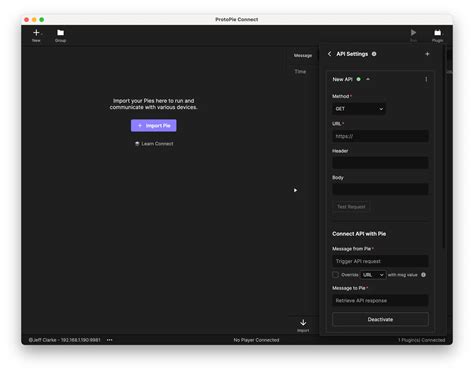
Task: Click the Time column header
Action: (300, 71)
